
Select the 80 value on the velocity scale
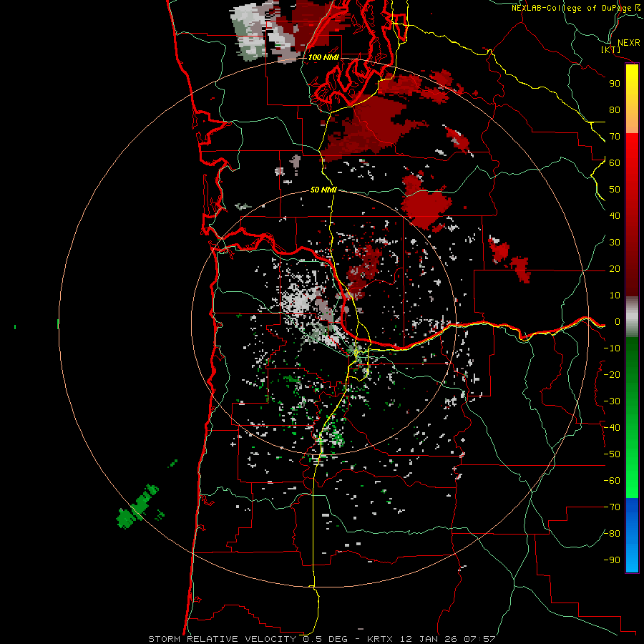click(615, 109)
